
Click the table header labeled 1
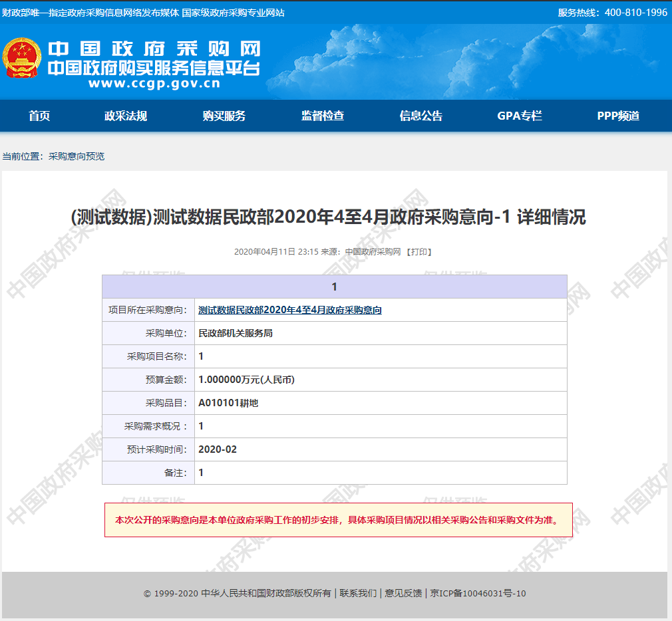click(x=333, y=286)
